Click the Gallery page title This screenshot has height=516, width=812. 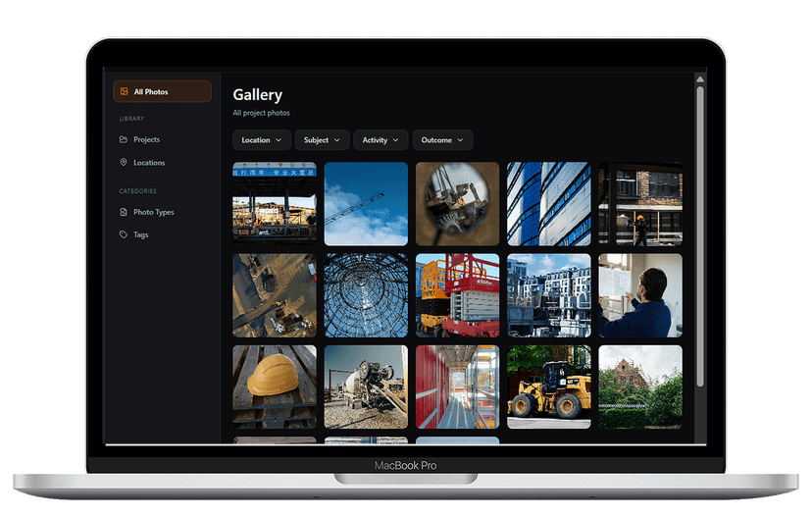pyautogui.click(x=257, y=95)
